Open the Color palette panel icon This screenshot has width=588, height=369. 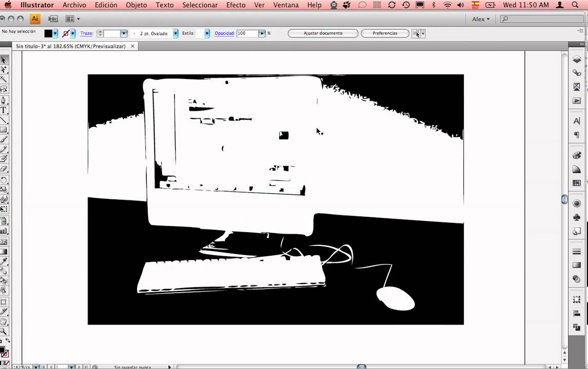tap(577, 155)
